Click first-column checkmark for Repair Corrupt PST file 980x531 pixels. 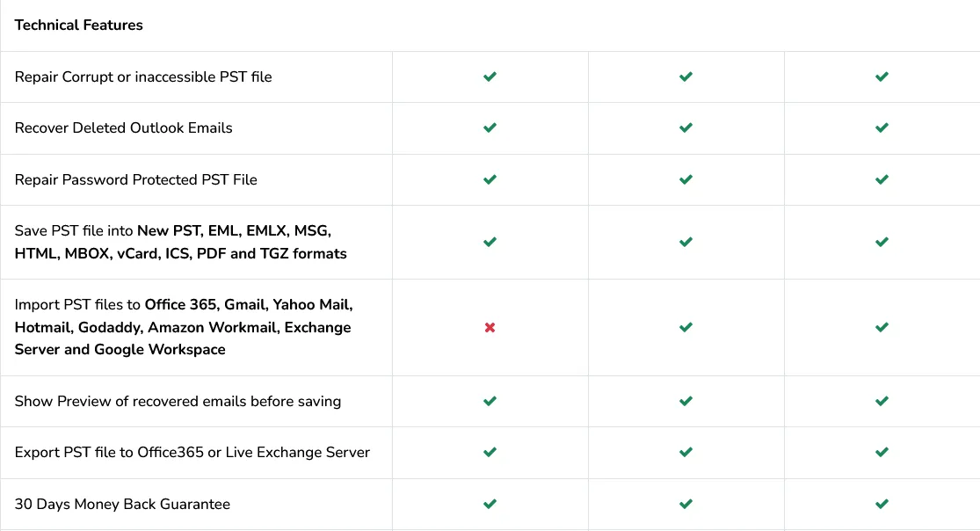tap(490, 76)
